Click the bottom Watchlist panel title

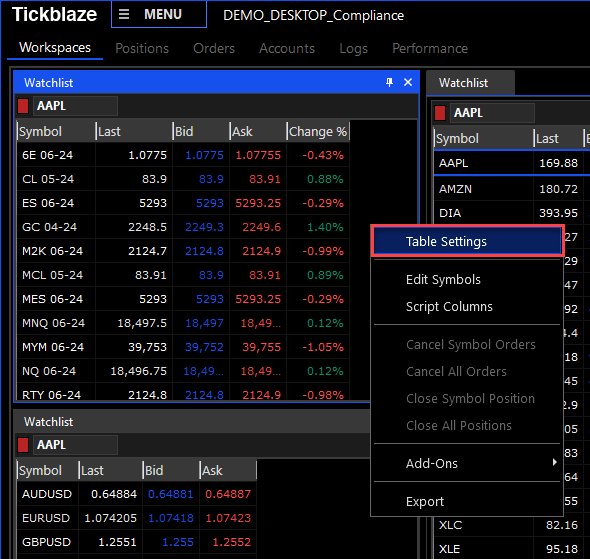(x=49, y=422)
